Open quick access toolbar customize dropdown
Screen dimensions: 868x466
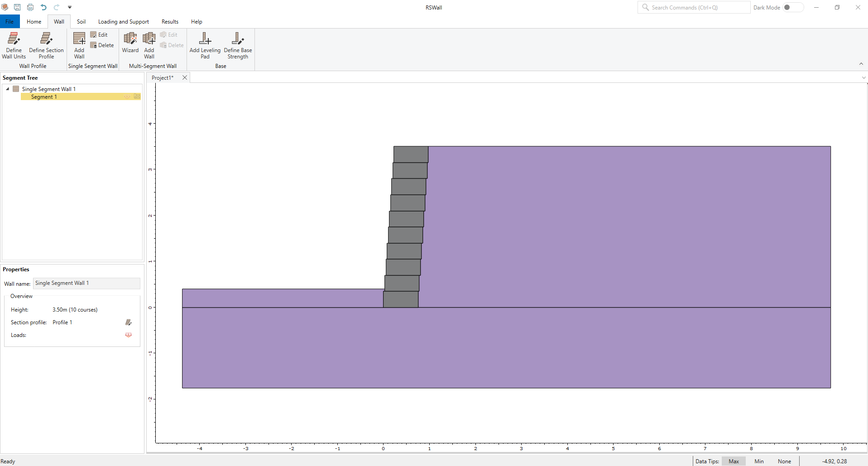[70, 7]
